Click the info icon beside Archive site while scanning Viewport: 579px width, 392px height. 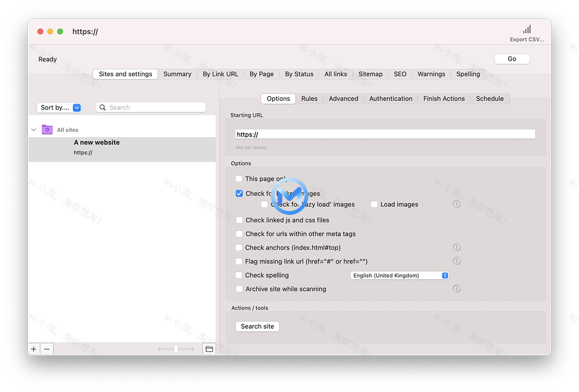456,288
